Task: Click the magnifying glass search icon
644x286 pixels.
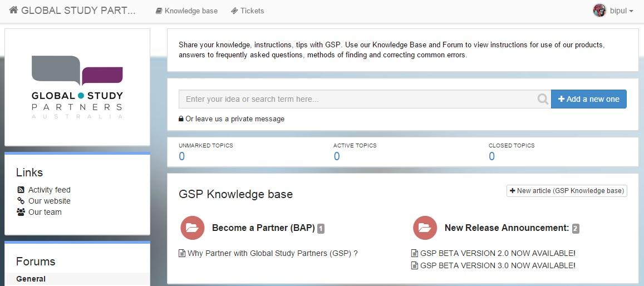Action: click(543, 99)
